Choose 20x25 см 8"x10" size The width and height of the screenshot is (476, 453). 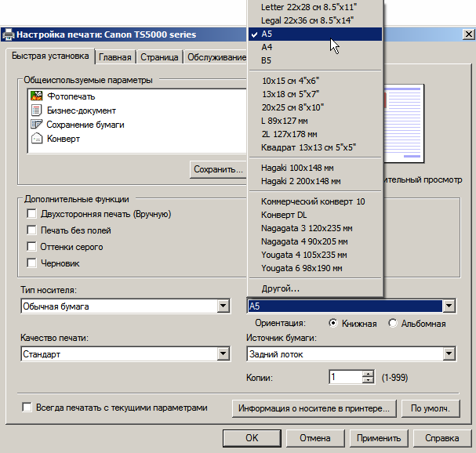pyautogui.click(x=315, y=107)
